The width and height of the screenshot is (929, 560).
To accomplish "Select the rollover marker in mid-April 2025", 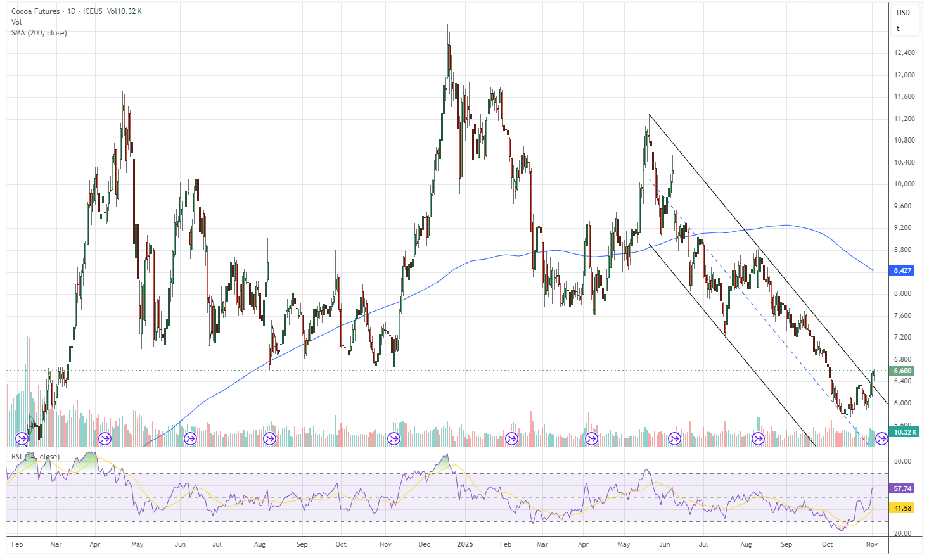I will click(x=592, y=438).
